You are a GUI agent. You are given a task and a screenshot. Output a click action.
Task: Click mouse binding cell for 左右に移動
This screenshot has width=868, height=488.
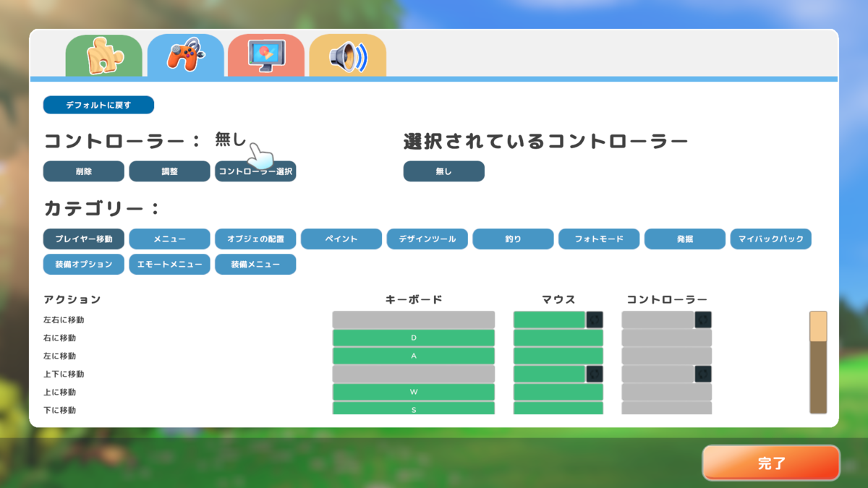coord(549,320)
